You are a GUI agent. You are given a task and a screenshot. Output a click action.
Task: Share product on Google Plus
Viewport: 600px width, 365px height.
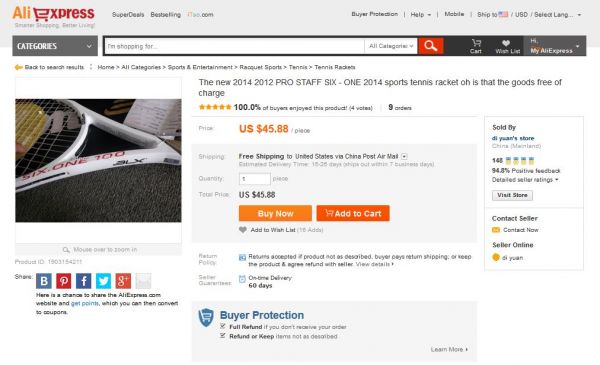click(123, 281)
